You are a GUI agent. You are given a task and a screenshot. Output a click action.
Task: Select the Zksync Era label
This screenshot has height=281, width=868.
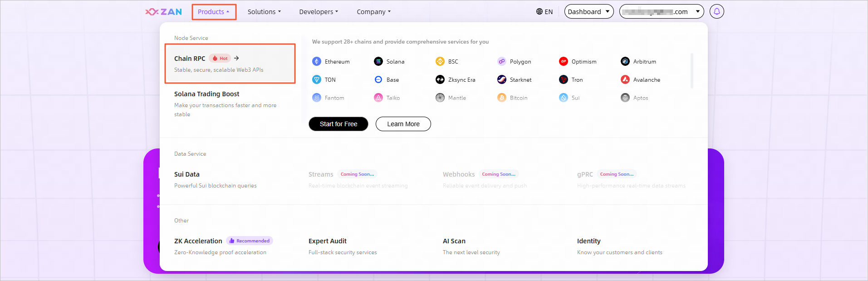(x=462, y=79)
